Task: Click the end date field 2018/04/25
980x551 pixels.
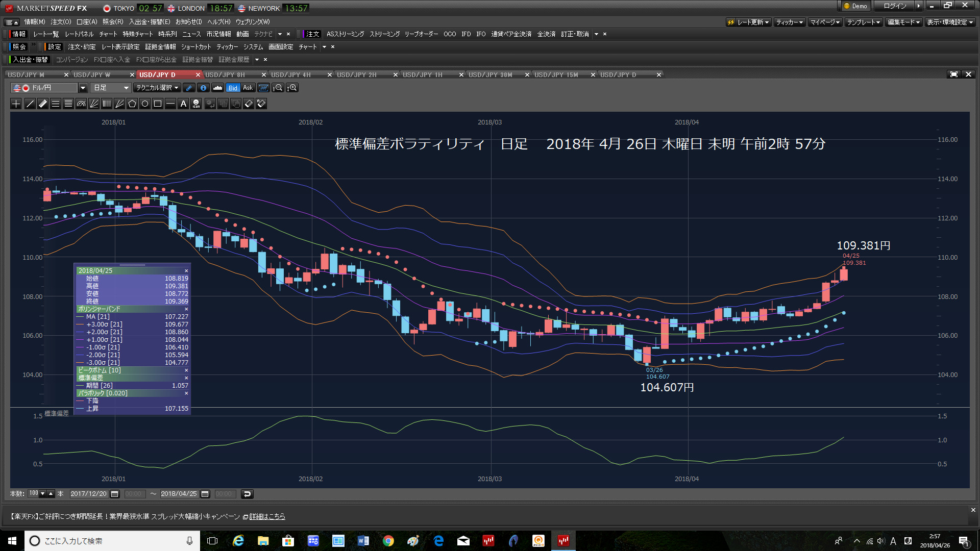Action: pyautogui.click(x=179, y=494)
